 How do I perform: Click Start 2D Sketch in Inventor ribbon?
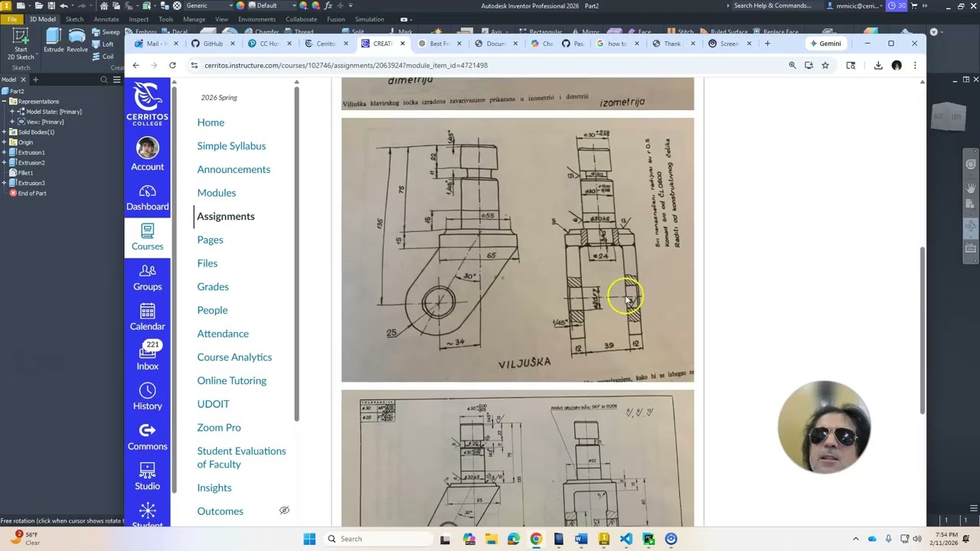click(21, 44)
